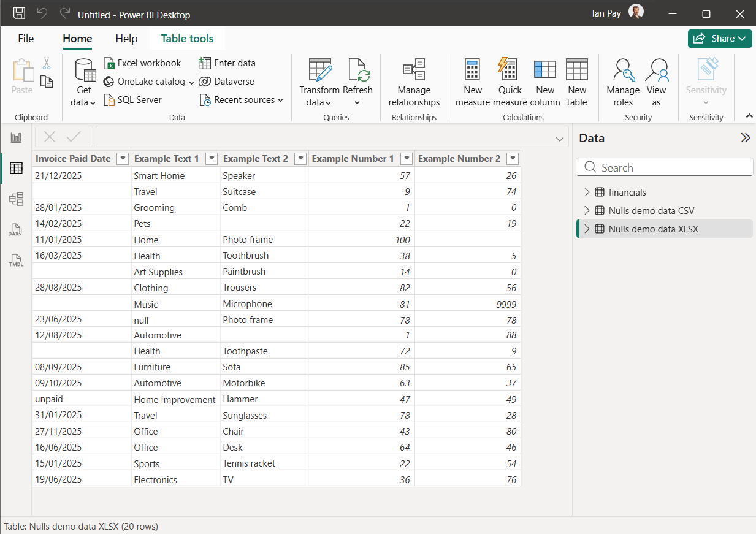Open the DAX query view
The height and width of the screenshot is (534, 756).
[x=16, y=229]
